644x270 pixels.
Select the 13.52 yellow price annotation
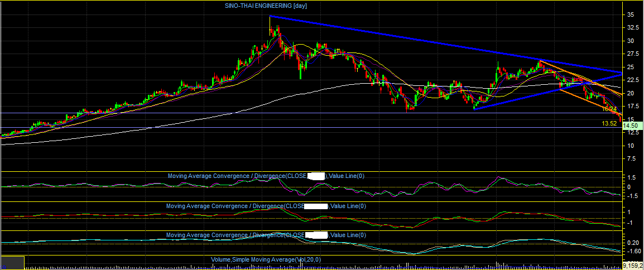click(609, 123)
